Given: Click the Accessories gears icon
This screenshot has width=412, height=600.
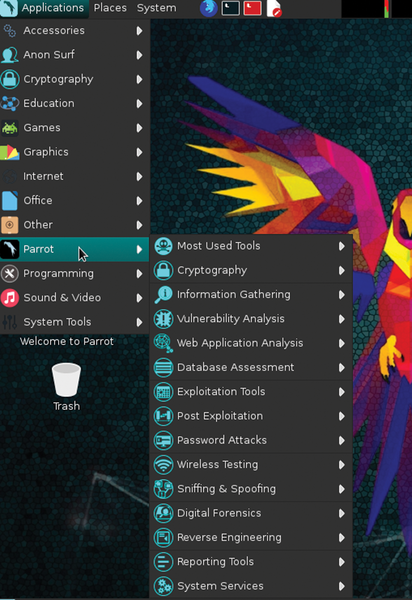Looking at the screenshot, I should coord(10,31).
